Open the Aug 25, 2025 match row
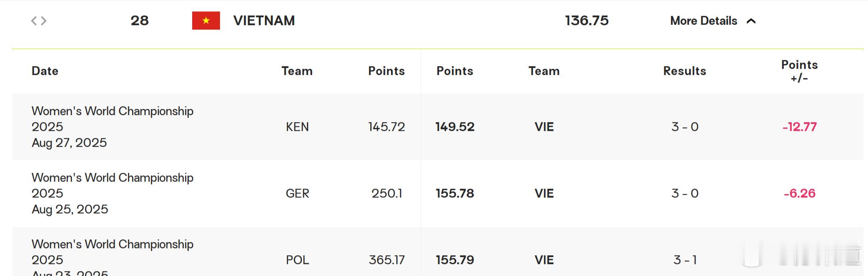Screen dimensions: 868x276 tap(438, 194)
